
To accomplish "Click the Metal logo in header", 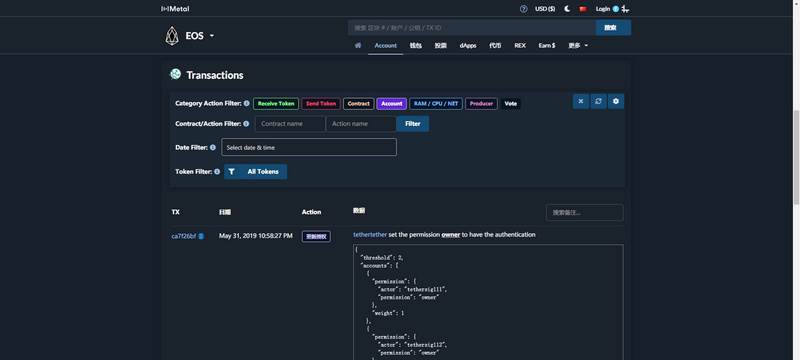I will pos(175,9).
